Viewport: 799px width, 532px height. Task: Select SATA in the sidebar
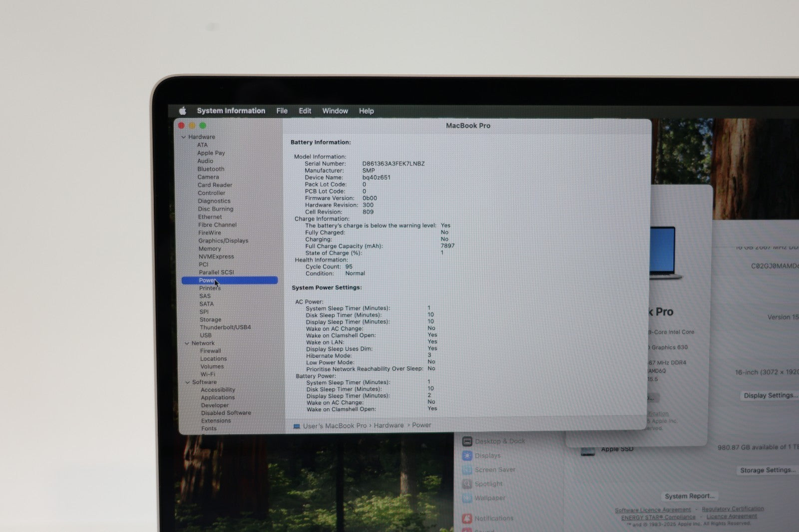click(206, 303)
